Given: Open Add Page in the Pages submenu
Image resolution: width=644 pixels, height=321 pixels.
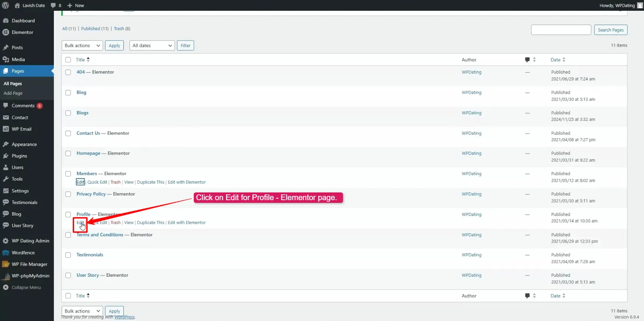Looking at the screenshot, I should coord(13,93).
